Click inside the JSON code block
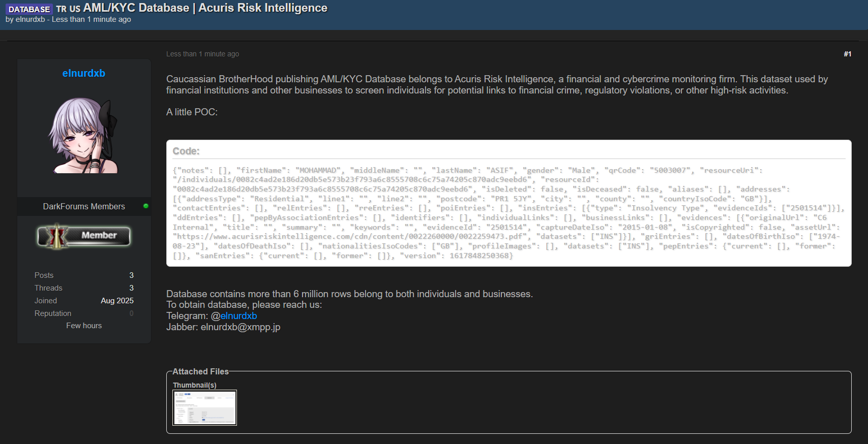The width and height of the screenshot is (868, 444). [508, 213]
